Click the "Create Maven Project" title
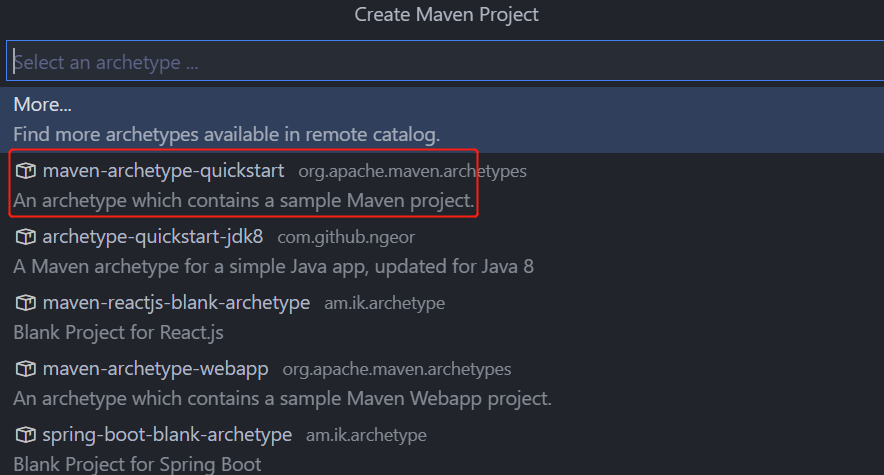Viewport: 884px width, 475px height. (447, 14)
